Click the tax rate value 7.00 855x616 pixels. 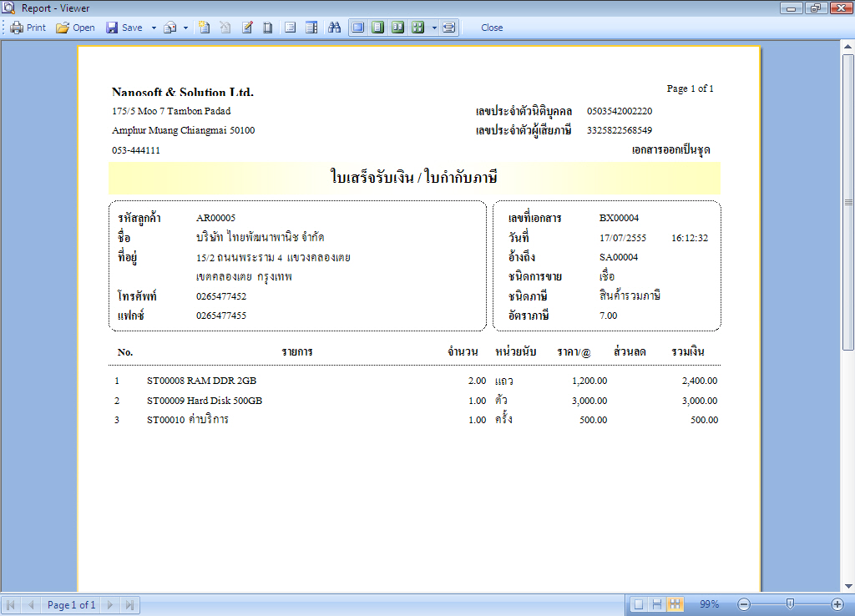[608, 316]
